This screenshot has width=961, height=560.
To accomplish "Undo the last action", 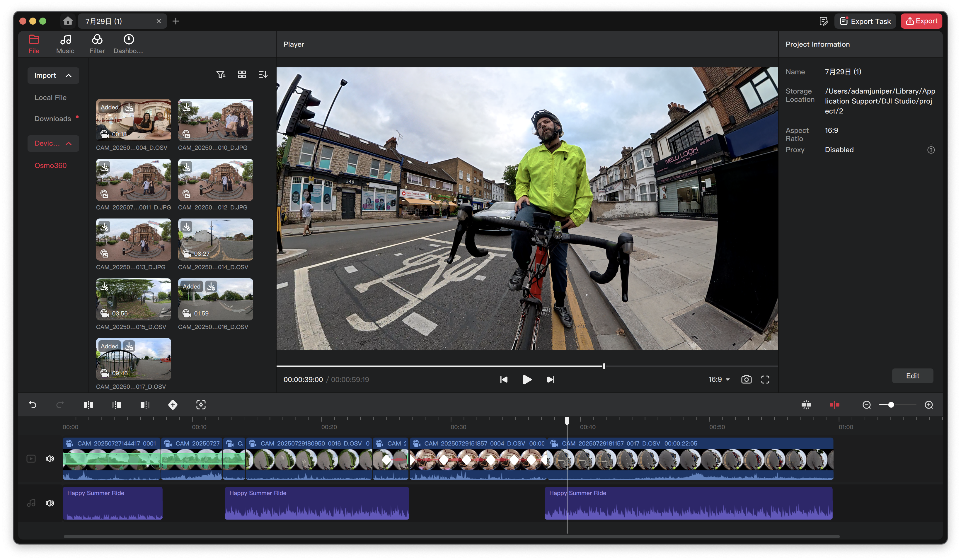I will (33, 404).
